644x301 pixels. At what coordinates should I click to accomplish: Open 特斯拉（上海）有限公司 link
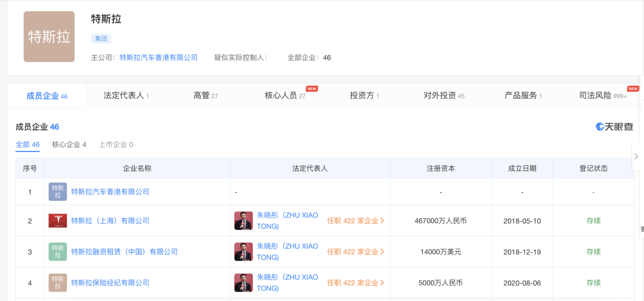pyautogui.click(x=110, y=221)
